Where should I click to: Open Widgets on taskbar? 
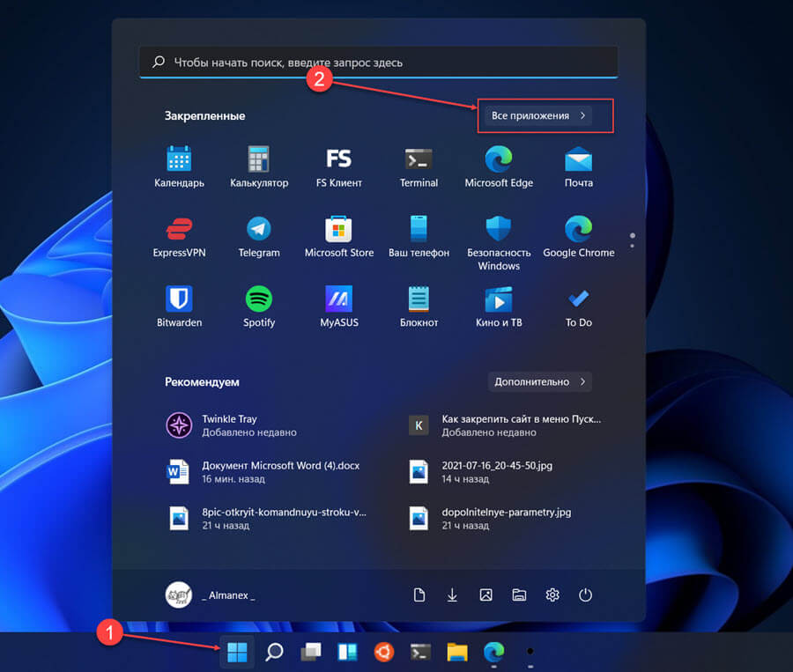coord(347,652)
